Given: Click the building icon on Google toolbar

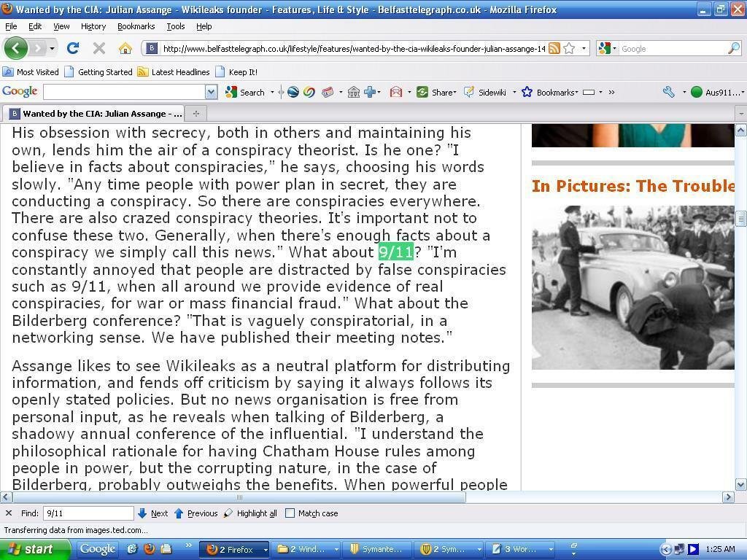Looking at the screenshot, I should pos(354,92).
